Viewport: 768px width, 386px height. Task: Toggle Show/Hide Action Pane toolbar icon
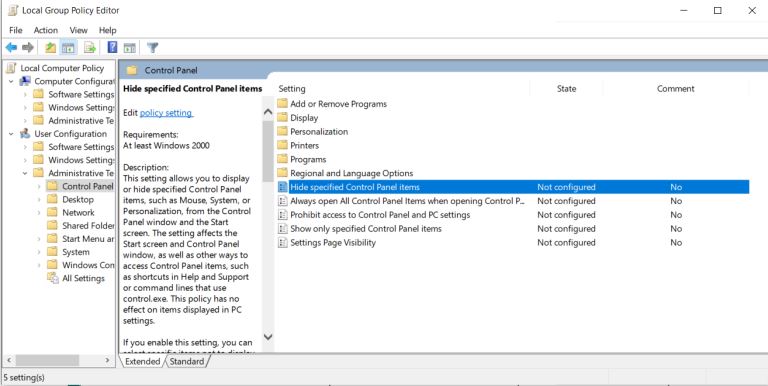tap(129, 48)
